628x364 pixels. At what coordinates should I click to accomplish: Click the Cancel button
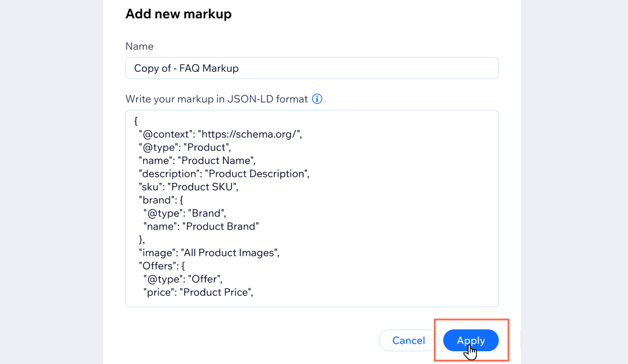click(x=408, y=340)
